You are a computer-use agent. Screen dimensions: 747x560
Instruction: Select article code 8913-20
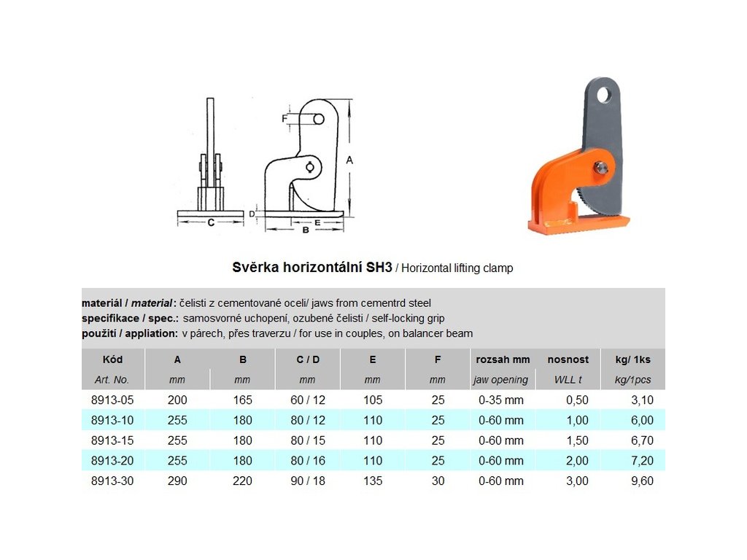pyautogui.click(x=112, y=461)
